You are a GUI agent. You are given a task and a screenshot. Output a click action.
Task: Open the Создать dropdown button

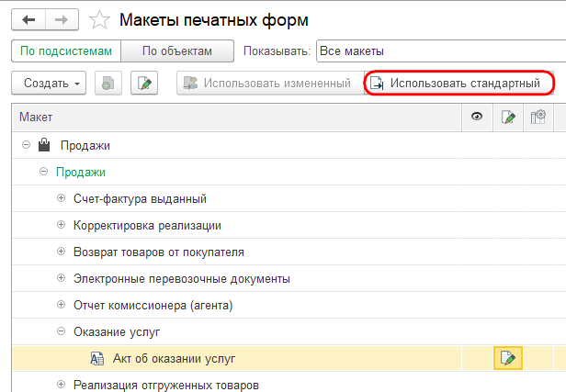click(49, 84)
